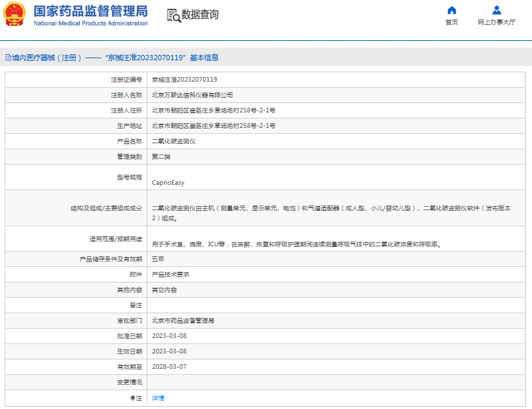Screen dimensions: 532x409
Task: Click the 首页 label
Action: (x=452, y=22)
